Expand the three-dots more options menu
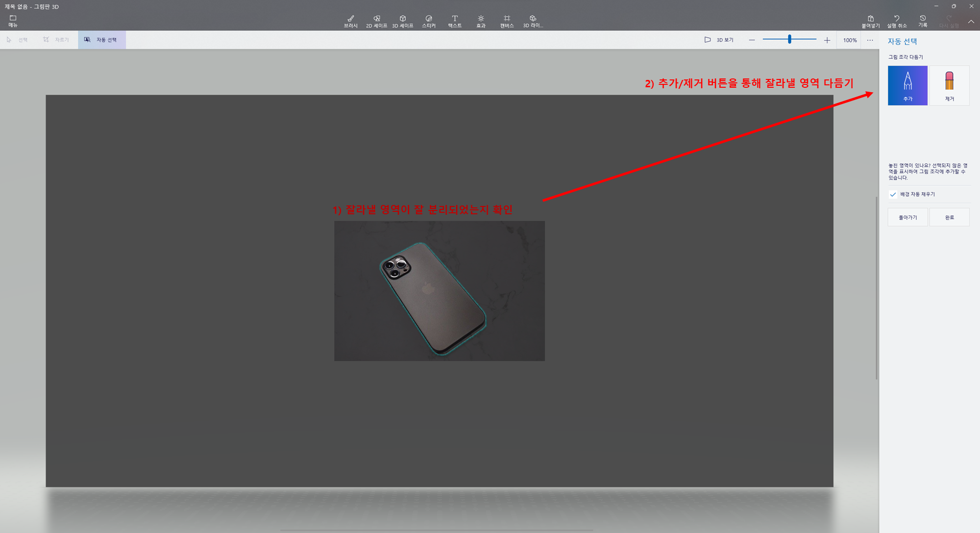The height and width of the screenshot is (533, 980). 870,40
